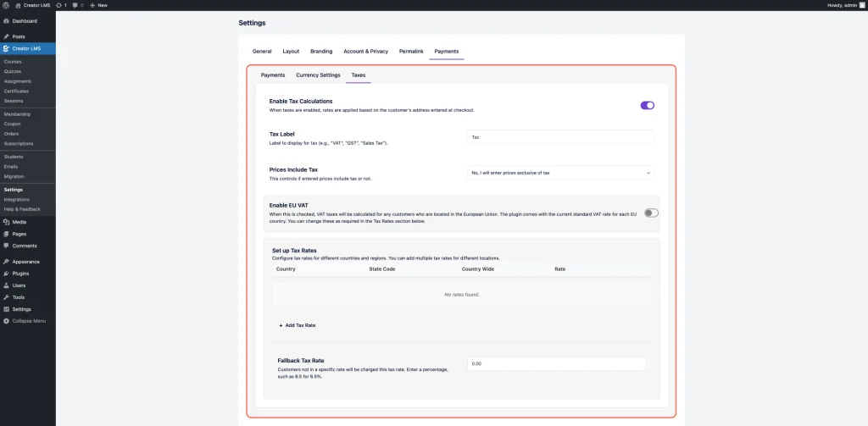Click the Users icon in sidebar

7,285
